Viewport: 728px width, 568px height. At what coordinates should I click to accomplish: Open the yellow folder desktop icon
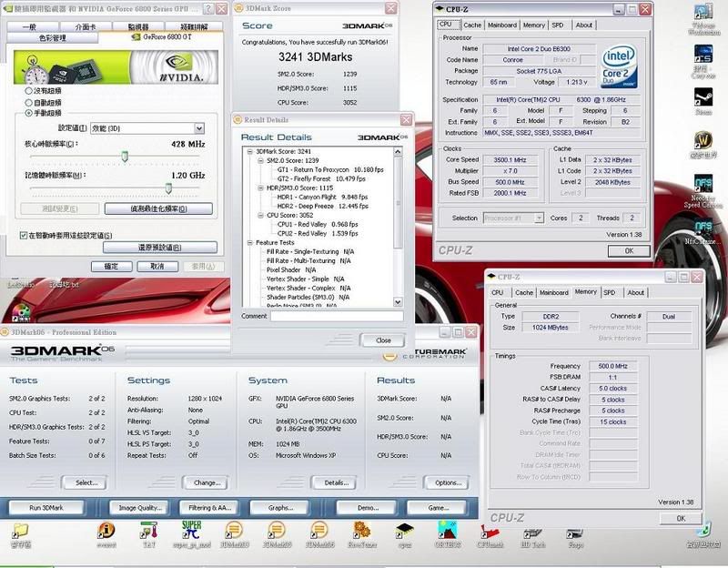click(x=21, y=534)
